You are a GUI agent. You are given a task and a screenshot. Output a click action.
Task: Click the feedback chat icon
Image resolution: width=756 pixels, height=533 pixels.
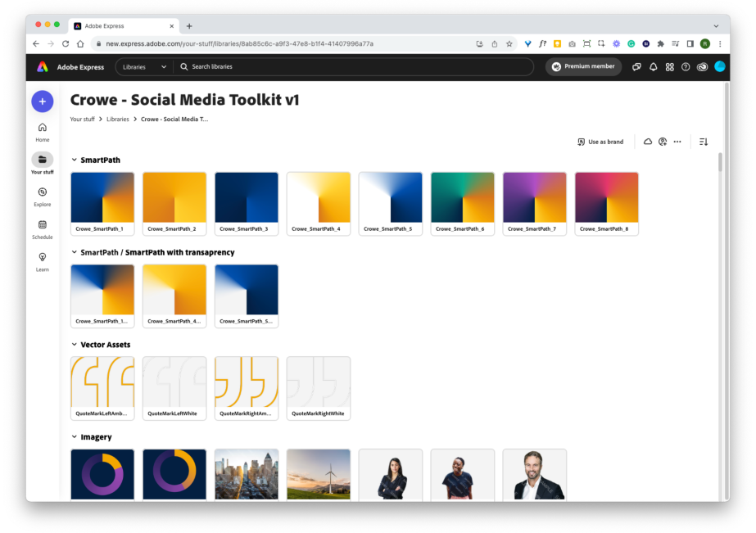pos(636,66)
